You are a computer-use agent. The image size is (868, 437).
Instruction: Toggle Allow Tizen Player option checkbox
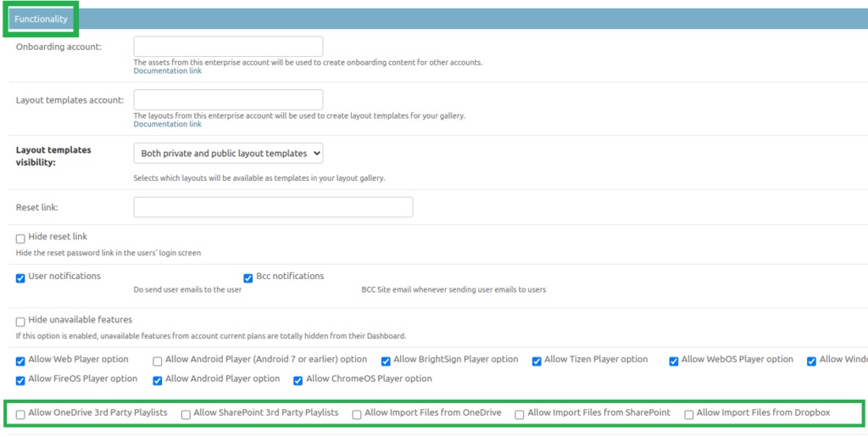(537, 361)
